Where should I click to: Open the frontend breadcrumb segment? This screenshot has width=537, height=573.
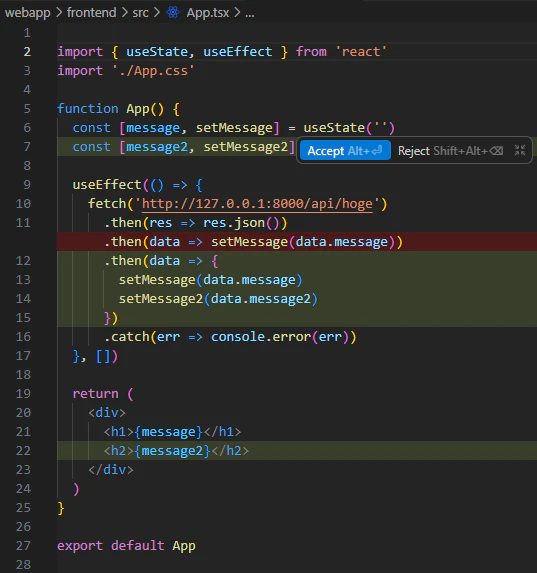pos(91,13)
